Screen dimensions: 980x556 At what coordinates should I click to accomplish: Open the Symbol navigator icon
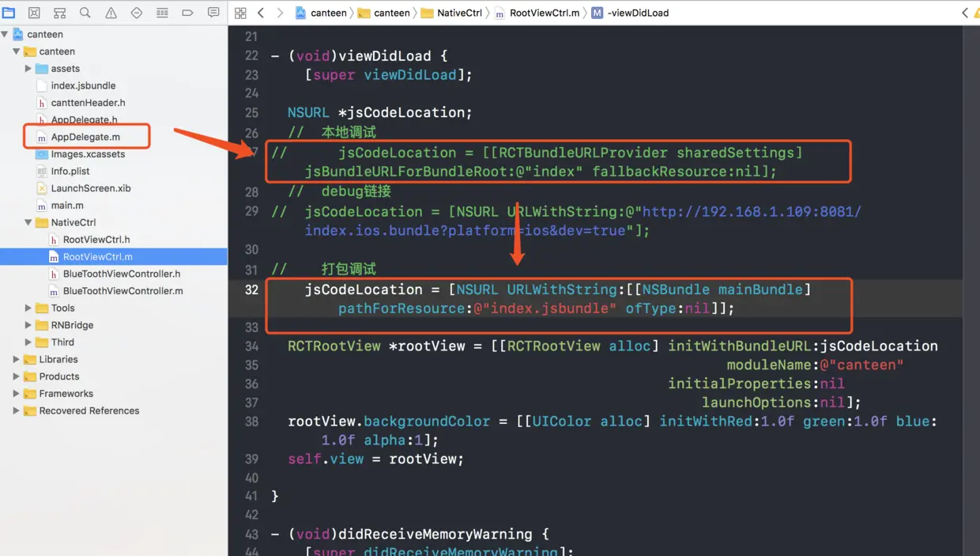pos(59,13)
